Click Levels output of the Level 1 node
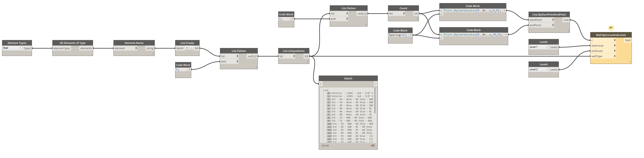The height and width of the screenshot is (158, 644). (554, 47)
